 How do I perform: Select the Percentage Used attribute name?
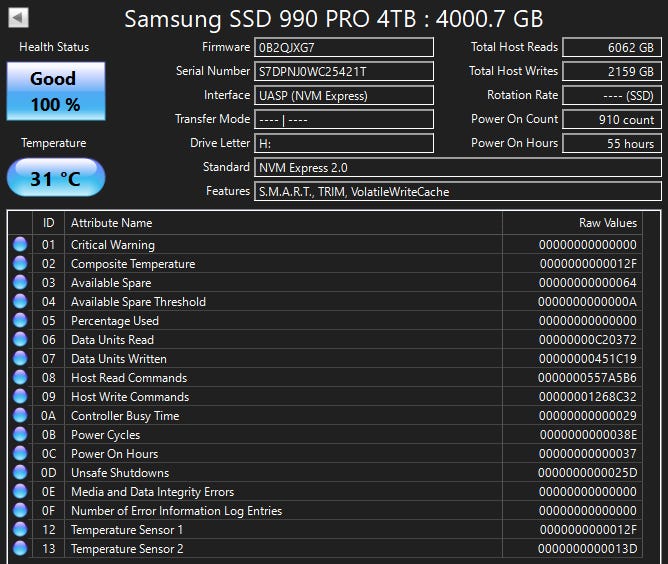(115, 321)
